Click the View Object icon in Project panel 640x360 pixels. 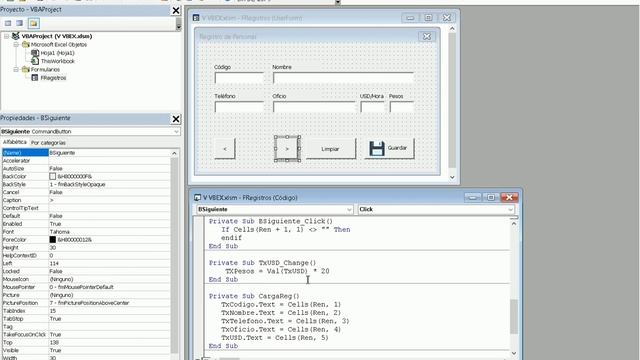coord(19,23)
